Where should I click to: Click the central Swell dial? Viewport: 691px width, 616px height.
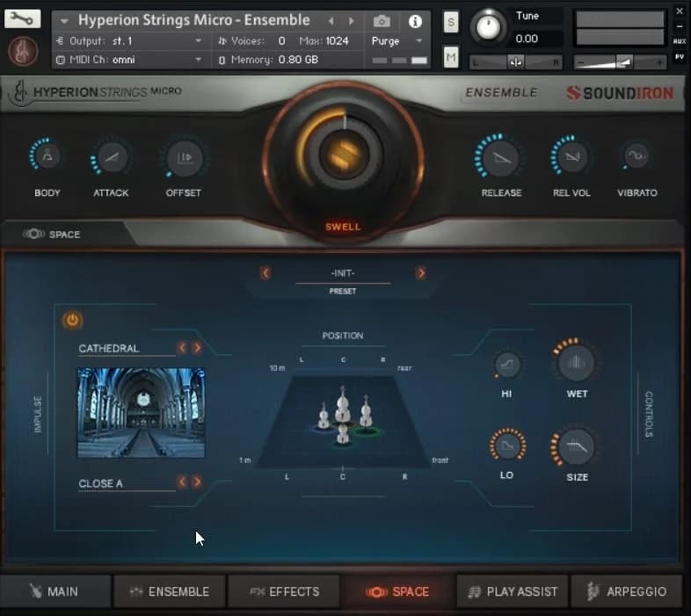point(344,156)
